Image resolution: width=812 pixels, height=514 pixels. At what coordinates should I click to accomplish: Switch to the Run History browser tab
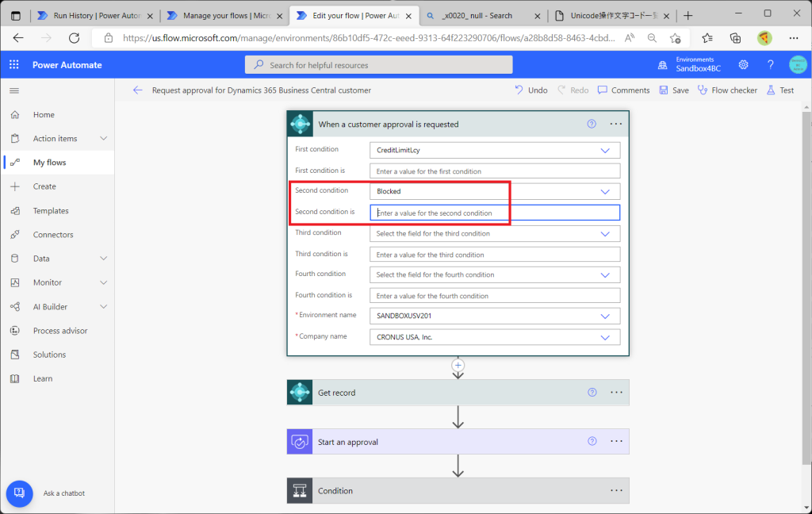[95, 16]
